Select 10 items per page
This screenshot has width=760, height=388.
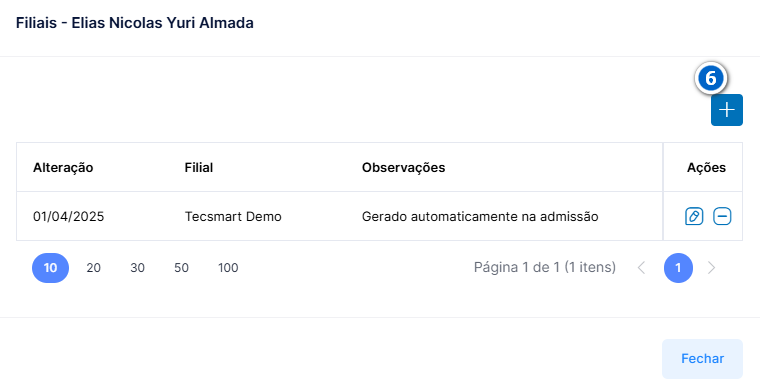point(50,268)
